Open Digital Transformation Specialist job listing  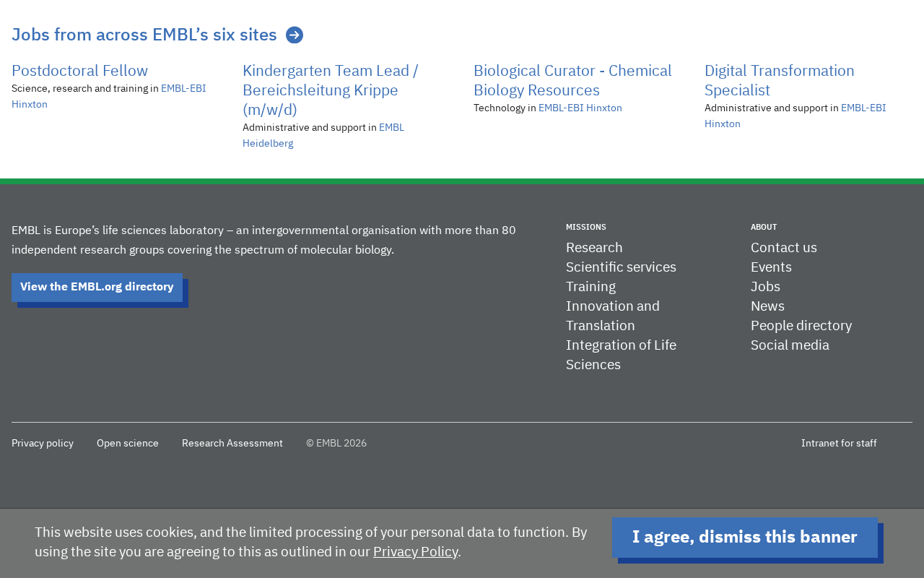780,80
